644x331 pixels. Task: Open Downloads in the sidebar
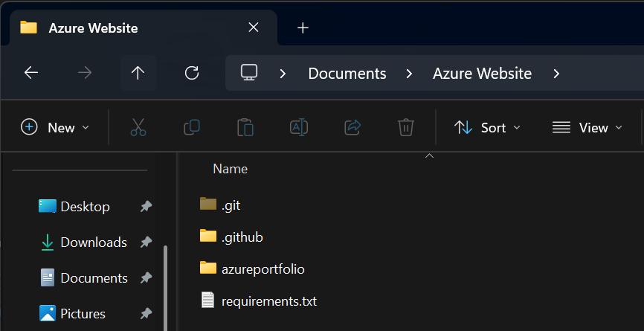[x=93, y=242]
